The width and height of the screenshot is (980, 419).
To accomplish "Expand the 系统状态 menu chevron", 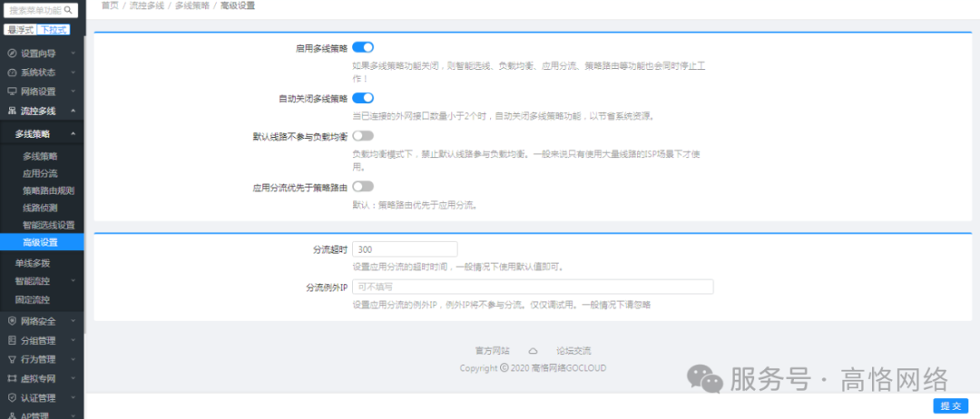I will (x=73, y=73).
